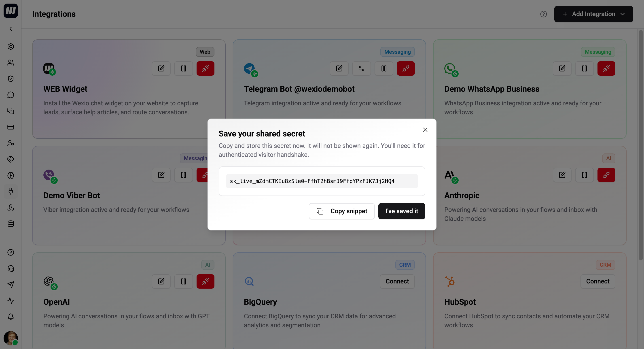
Task: Open the webhook icon in sidebar
Action: coord(11,207)
